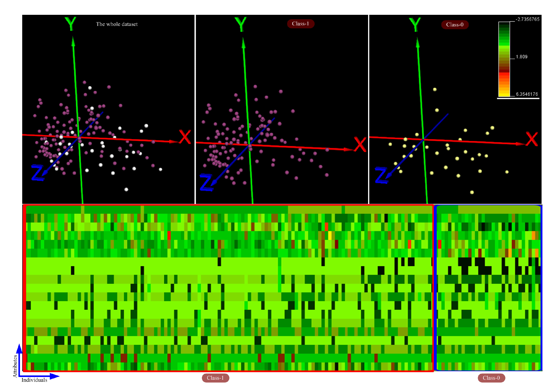Click the blue Individuals axis arrow

coord(54,376)
